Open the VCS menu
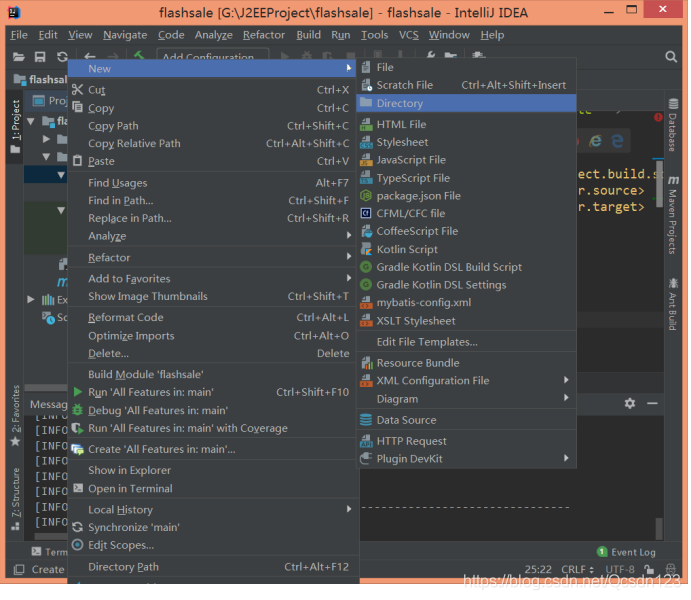This screenshot has height=600, width=691. [409, 35]
